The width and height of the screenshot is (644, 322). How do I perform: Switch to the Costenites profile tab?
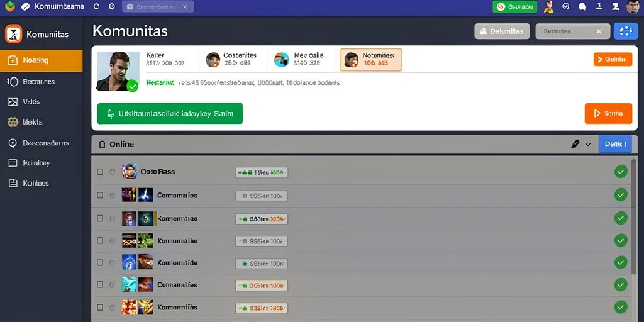coord(233,60)
